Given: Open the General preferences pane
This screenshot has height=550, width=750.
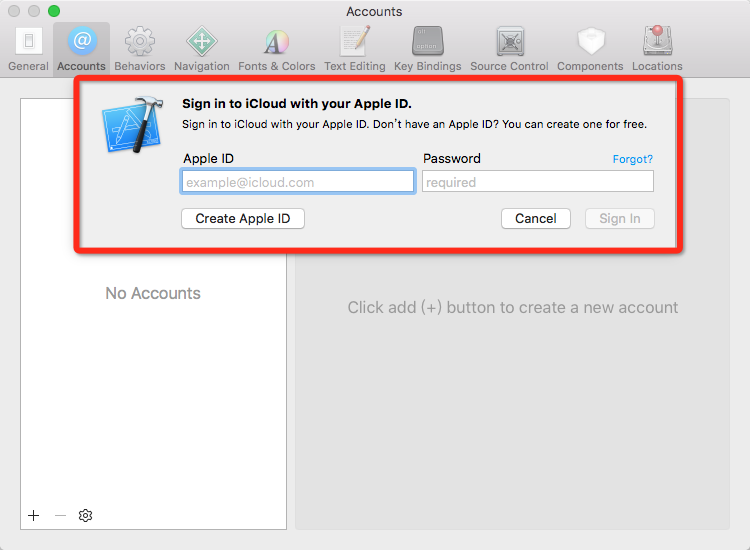Looking at the screenshot, I should [x=28, y=49].
